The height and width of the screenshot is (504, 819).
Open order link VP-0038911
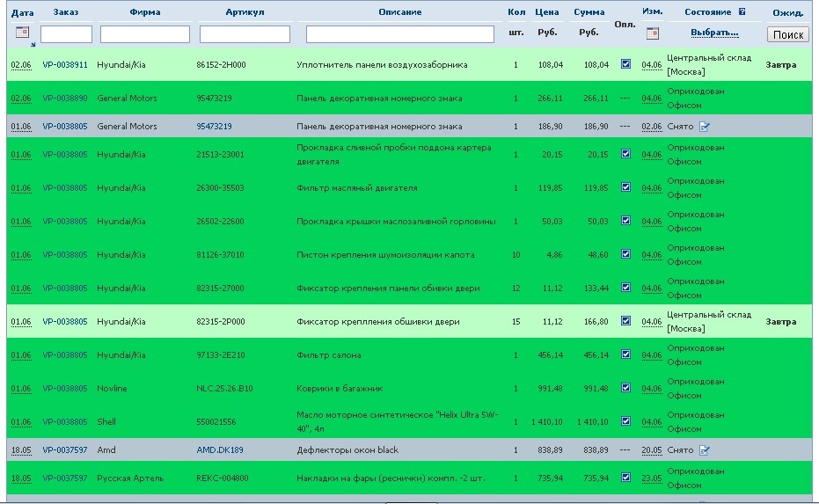pos(65,65)
